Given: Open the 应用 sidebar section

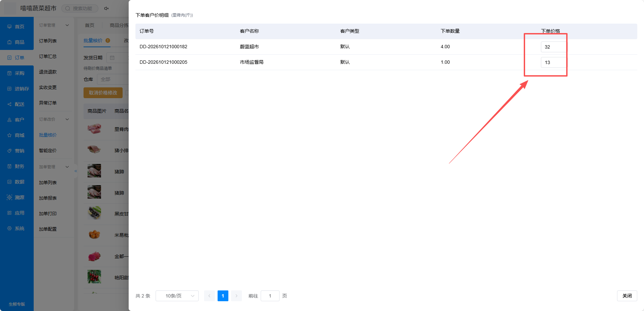Looking at the screenshot, I should 17,213.
